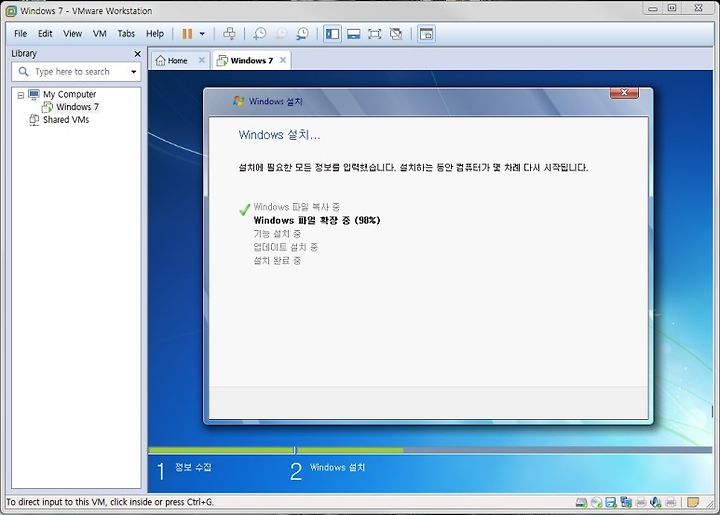Click the VMware icon in the title bar
Screen dimensions: 720x515
tap(11, 11)
